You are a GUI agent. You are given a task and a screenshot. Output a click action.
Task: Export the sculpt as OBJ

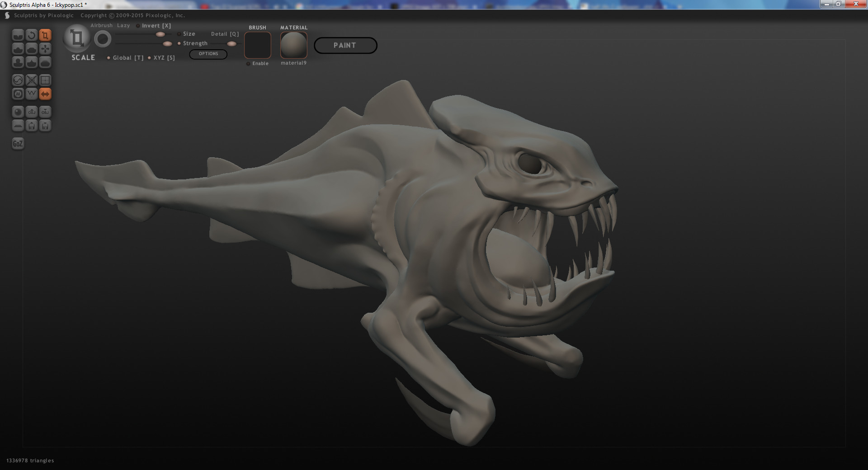[x=45, y=112]
